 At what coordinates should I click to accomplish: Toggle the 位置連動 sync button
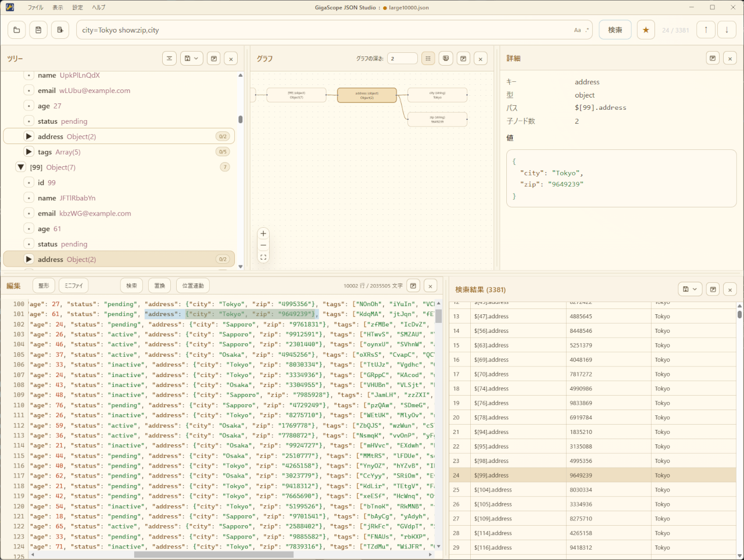[193, 286]
